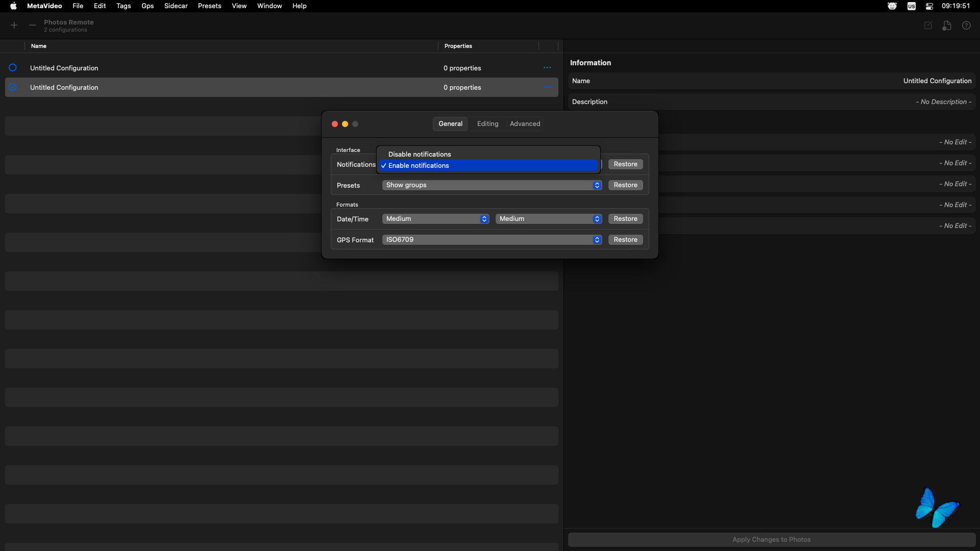
Task: Switch to the Advanced tab
Action: pos(525,124)
